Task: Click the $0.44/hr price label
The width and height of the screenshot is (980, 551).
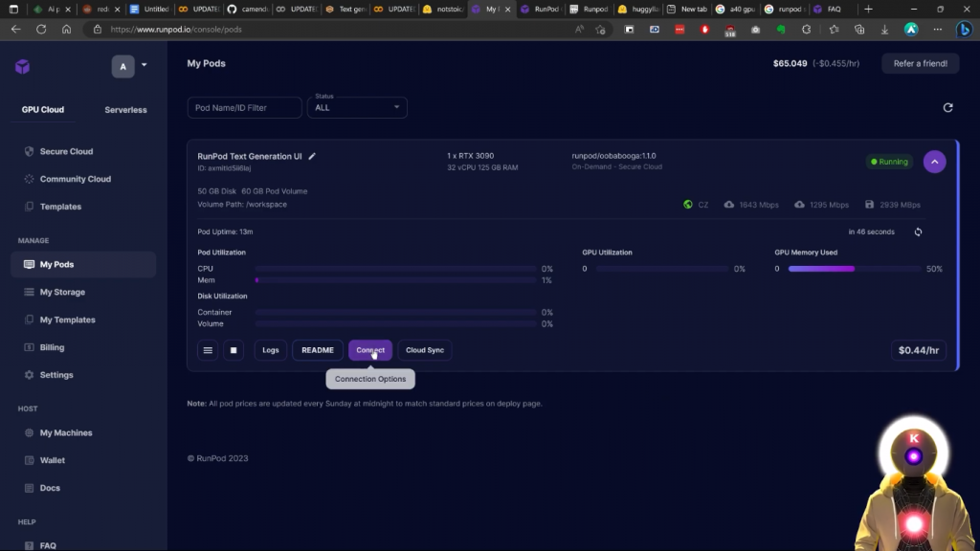Action: [918, 350]
